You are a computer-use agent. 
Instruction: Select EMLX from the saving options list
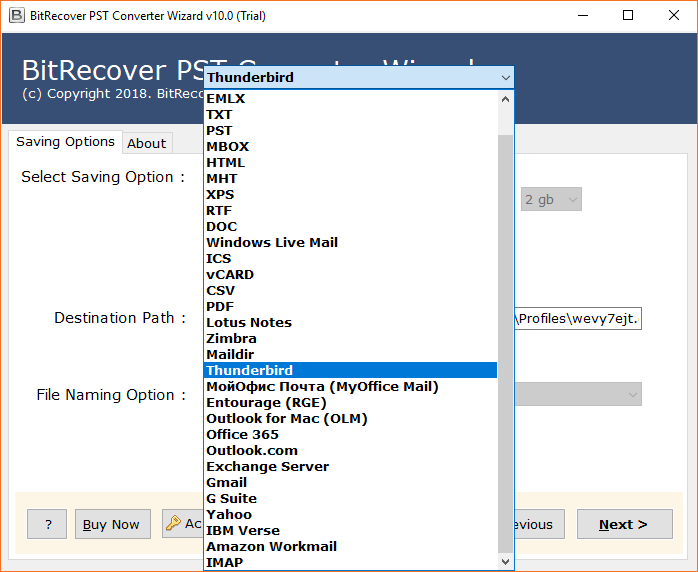[x=350, y=98]
